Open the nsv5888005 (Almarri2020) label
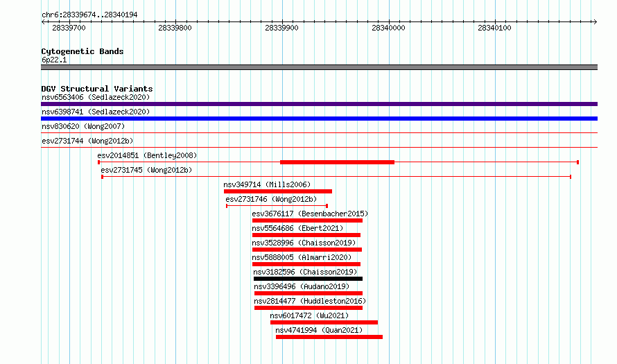617x364 pixels. click(302, 257)
